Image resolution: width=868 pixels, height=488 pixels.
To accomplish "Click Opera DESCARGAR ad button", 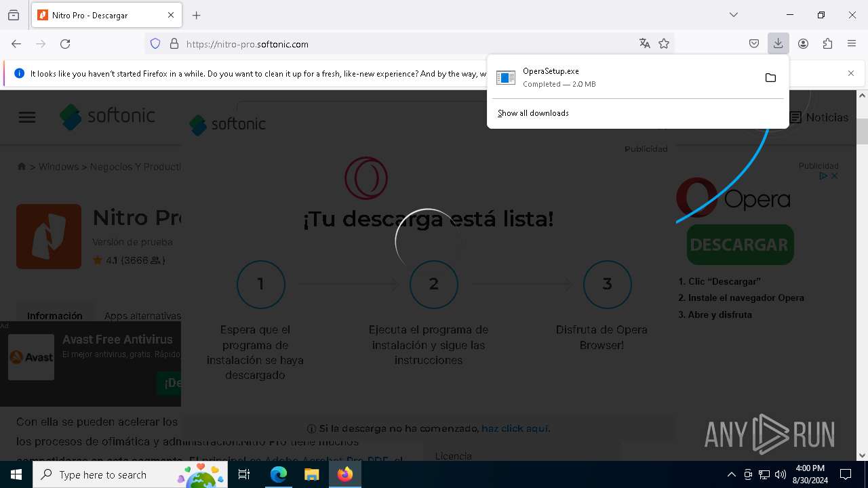I will point(740,245).
